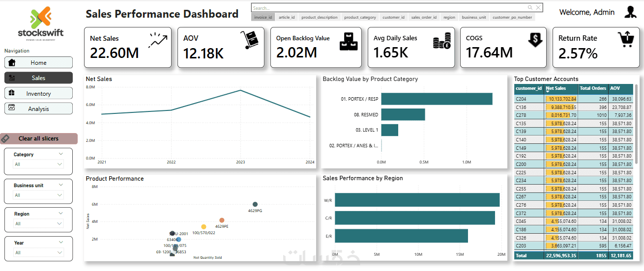This screenshot has width=644, height=271.
Task: Select the product_description search field tab
Action: (x=320, y=17)
